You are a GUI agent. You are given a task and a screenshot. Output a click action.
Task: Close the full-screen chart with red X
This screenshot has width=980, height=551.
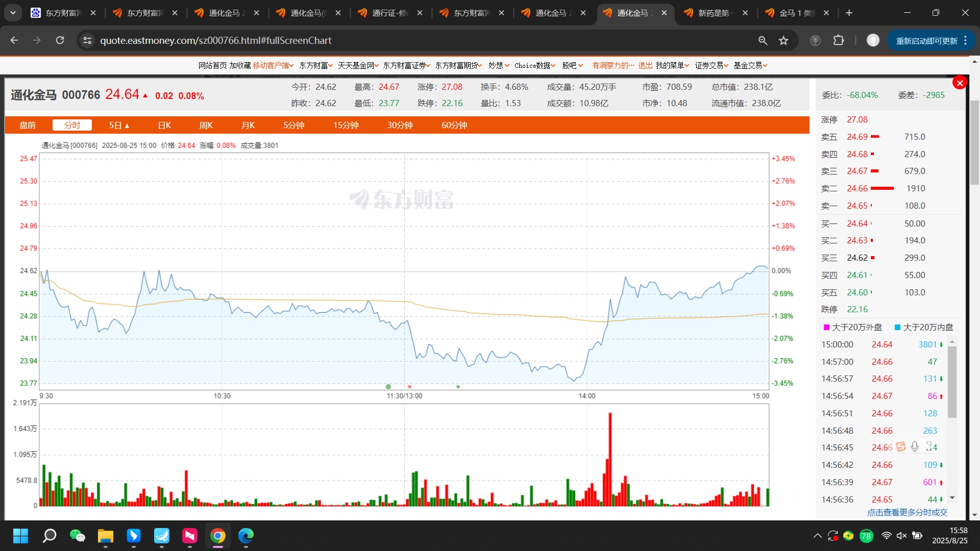[960, 83]
